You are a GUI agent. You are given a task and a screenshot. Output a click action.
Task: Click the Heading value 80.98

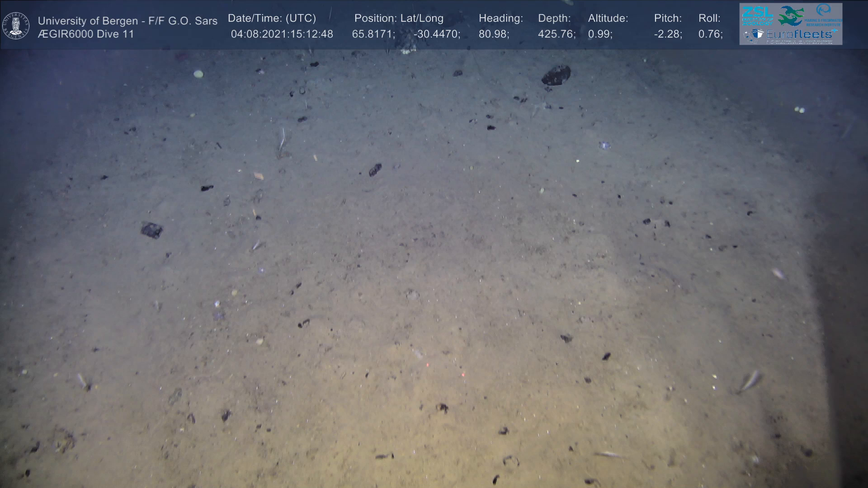pyautogui.click(x=493, y=34)
